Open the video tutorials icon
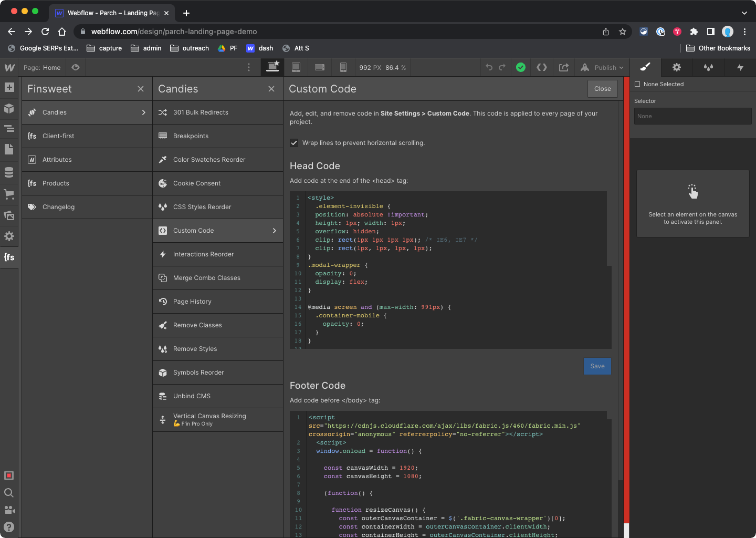756x538 pixels. (x=9, y=510)
